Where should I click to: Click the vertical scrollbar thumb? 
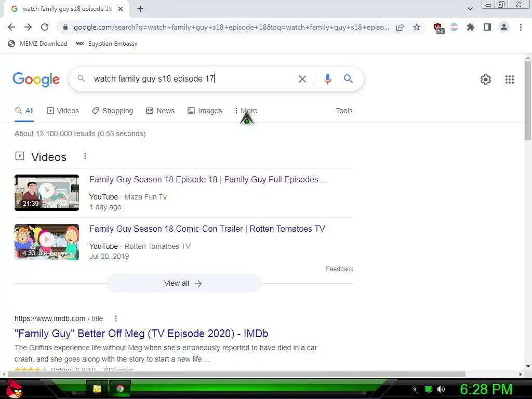point(528,100)
